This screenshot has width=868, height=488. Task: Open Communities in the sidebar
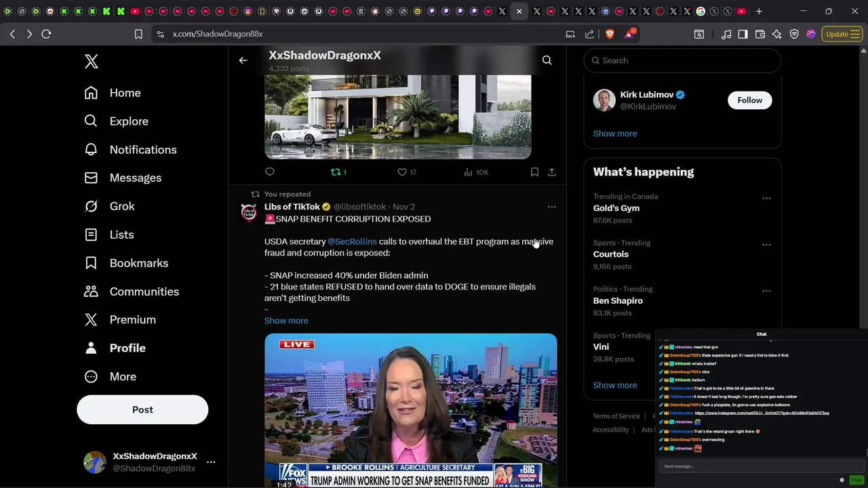click(132, 291)
